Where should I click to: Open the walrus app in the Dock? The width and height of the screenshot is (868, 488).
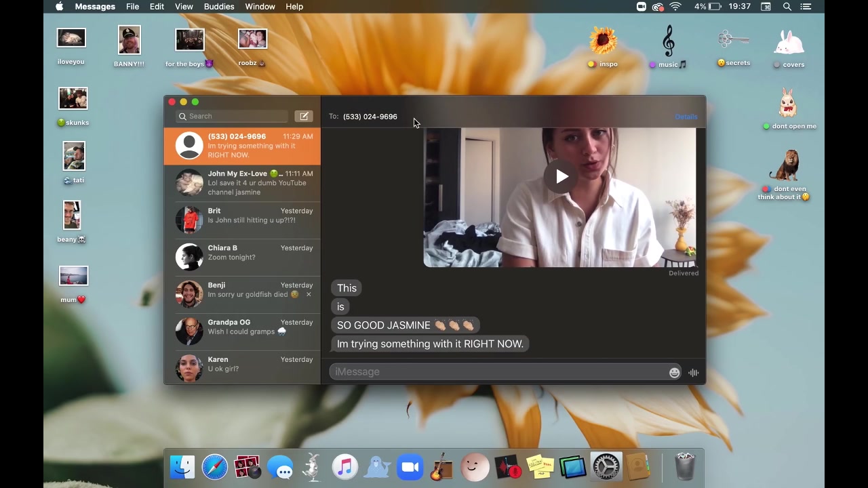(377, 467)
